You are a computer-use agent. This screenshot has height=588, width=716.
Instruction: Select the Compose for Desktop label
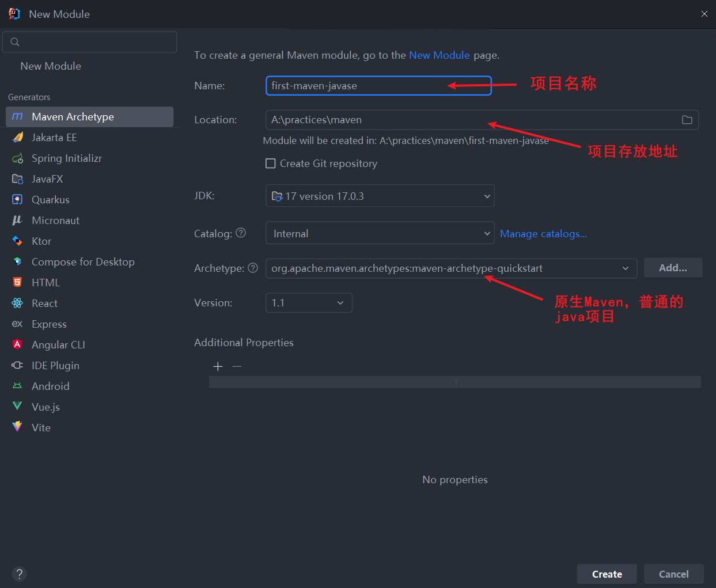(83, 261)
